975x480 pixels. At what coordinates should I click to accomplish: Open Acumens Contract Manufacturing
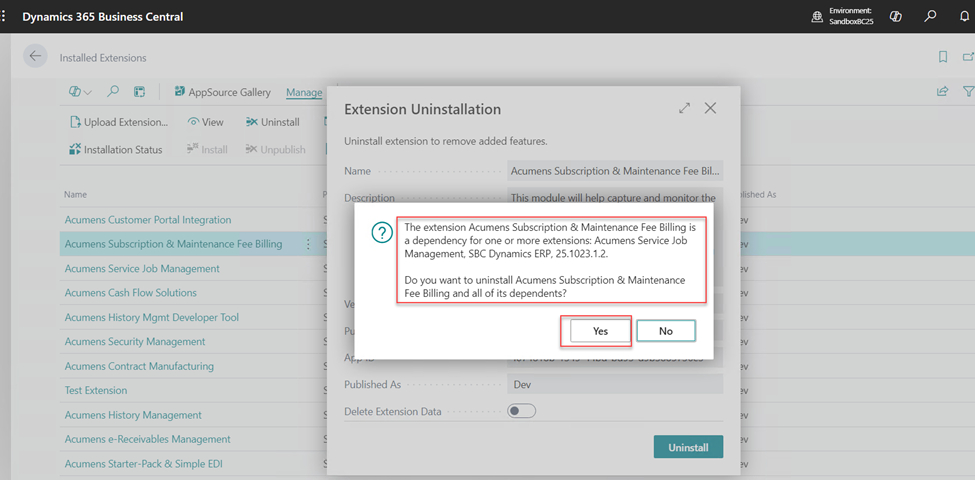click(x=139, y=366)
